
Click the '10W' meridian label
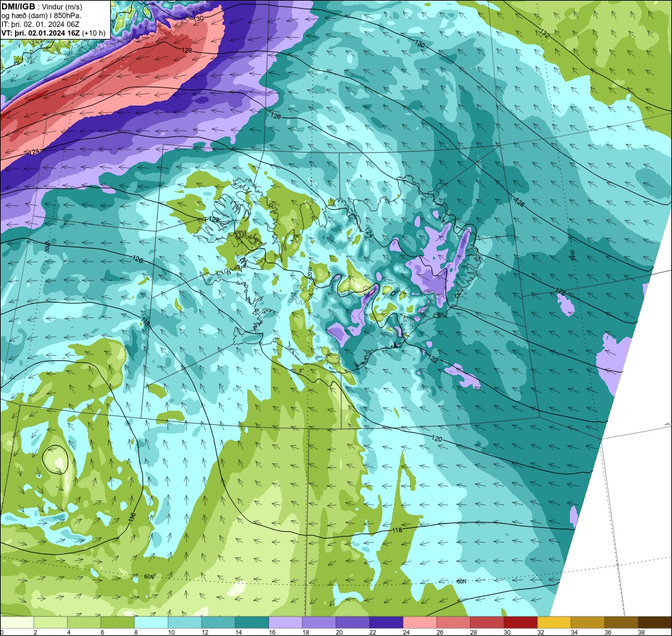[x=572, y=256]
